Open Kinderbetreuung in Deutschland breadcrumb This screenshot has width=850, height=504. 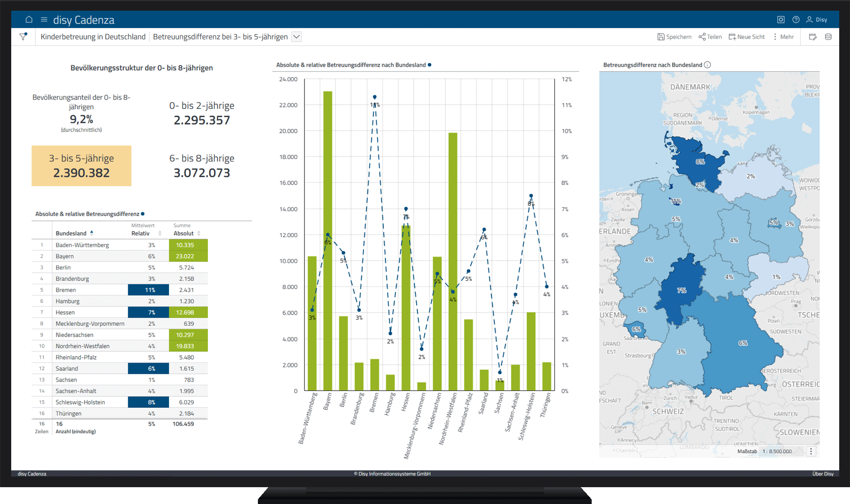click(93, 37)
